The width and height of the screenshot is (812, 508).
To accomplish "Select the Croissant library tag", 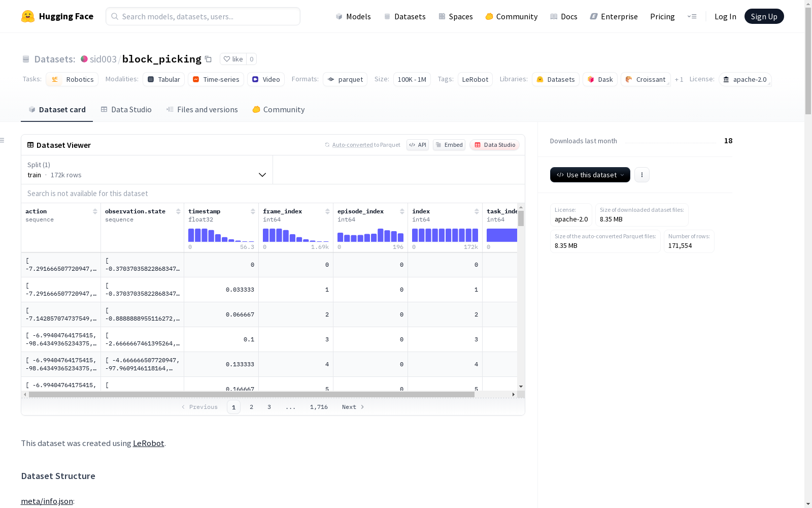I will point(646,79).
